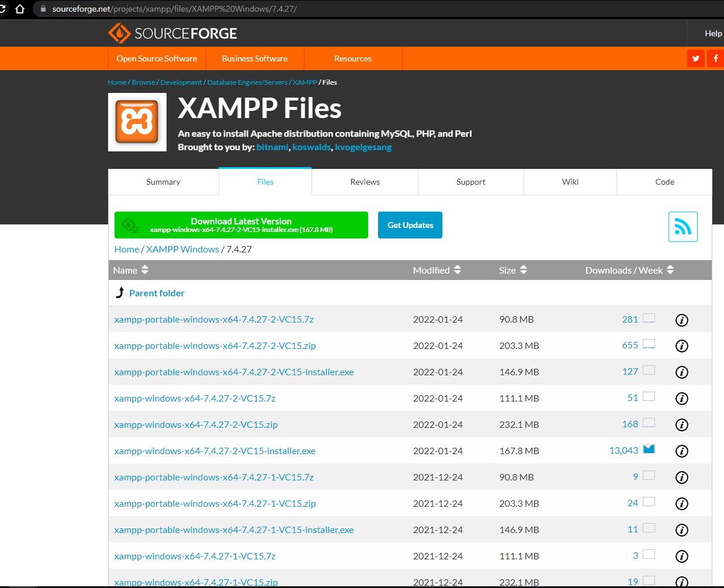The width and height of the screenshot is (724, 588).
Task: Open the Help link in header
Action: pyautogui.click(x=713, y=33)
